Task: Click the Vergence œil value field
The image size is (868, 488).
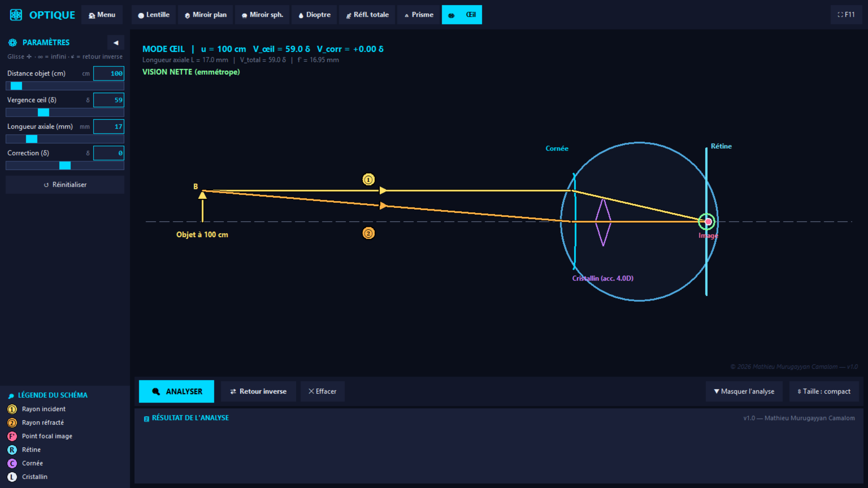Action: click(108, 100)
